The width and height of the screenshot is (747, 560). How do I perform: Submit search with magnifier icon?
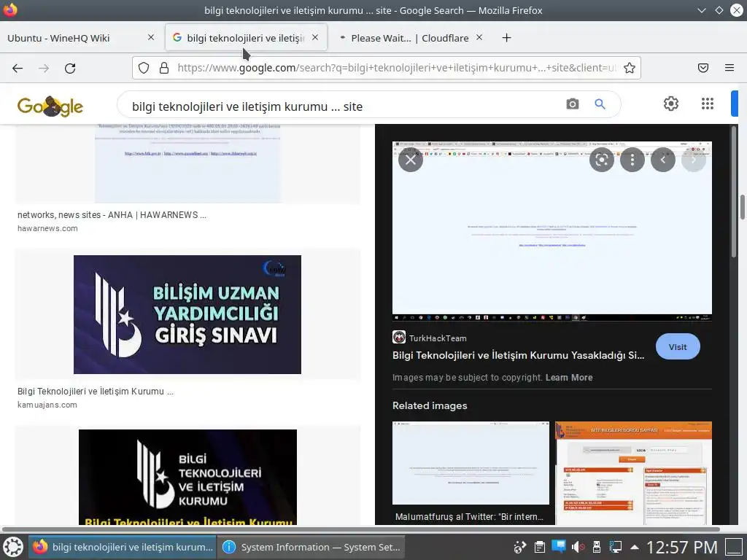600,104
